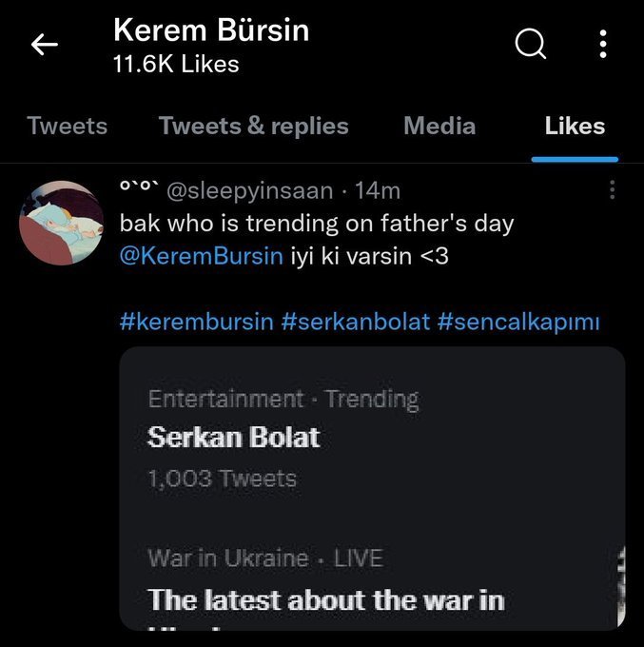644x647 pixels.
Task: Click the 14m tweet timestamp
Action: tap(377, 191)
